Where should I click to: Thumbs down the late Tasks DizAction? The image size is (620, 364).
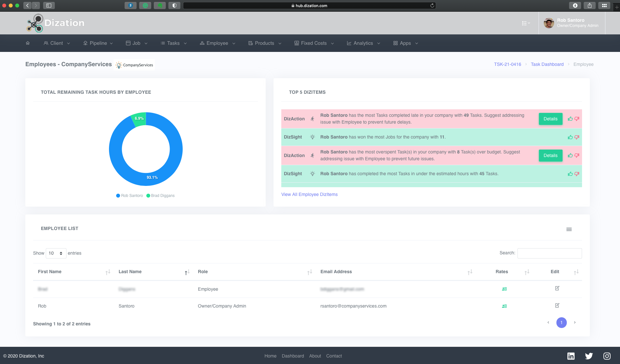[577, 119]
